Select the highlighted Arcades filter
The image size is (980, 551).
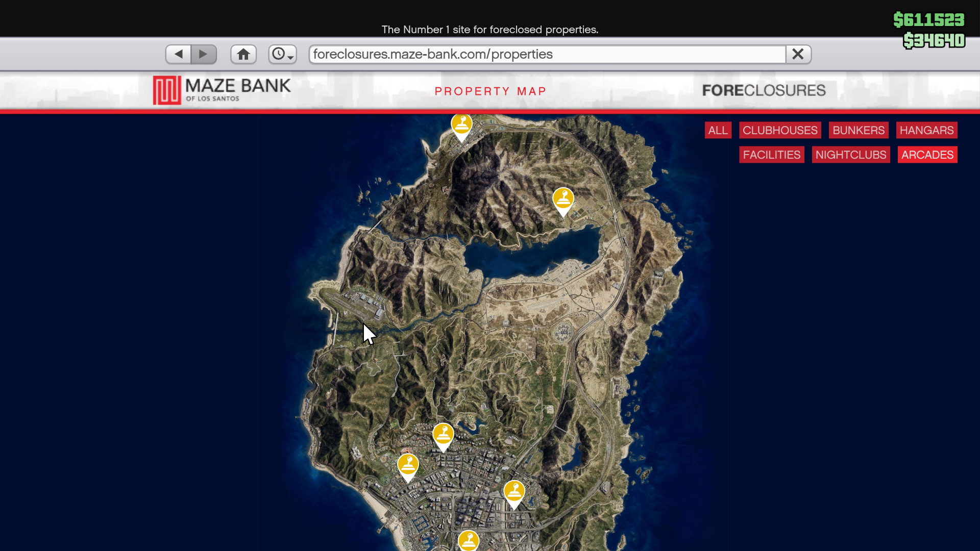tap(927, 155)
